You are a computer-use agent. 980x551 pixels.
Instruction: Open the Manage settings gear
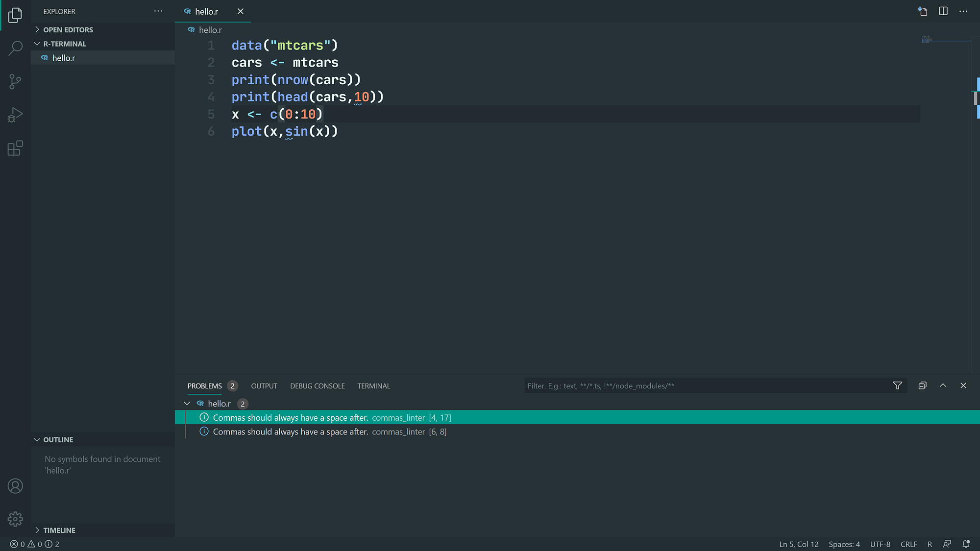click(x=15, y=519)
